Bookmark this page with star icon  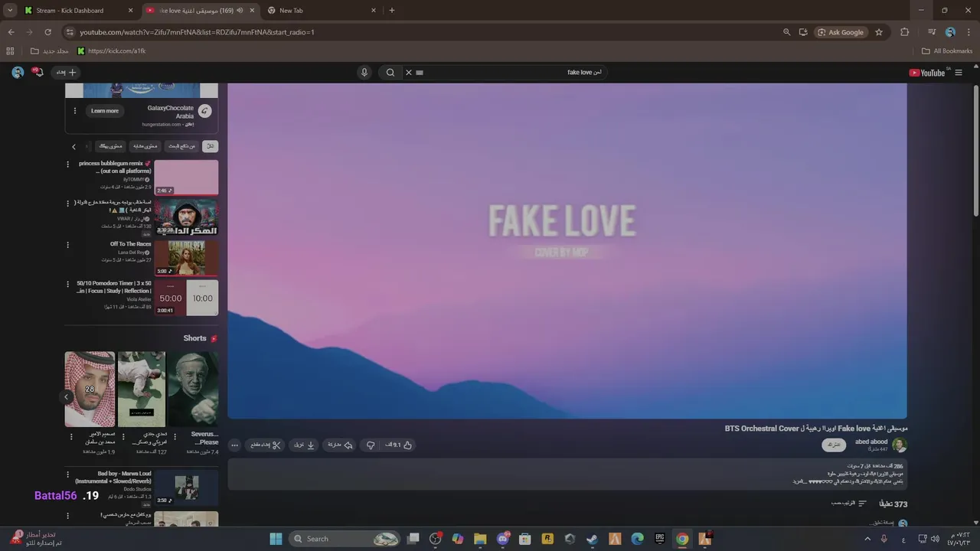(879, 32)
